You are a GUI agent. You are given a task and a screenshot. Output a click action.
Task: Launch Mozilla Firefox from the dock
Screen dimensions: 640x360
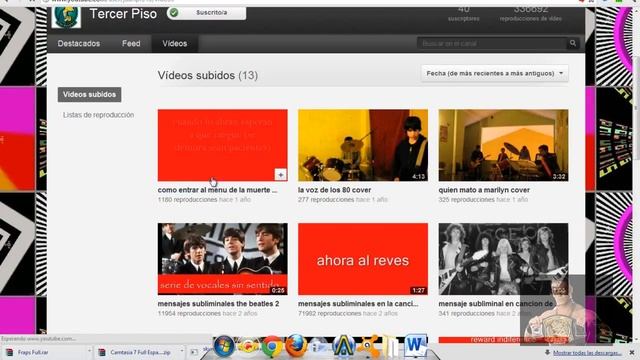[296, 346]
